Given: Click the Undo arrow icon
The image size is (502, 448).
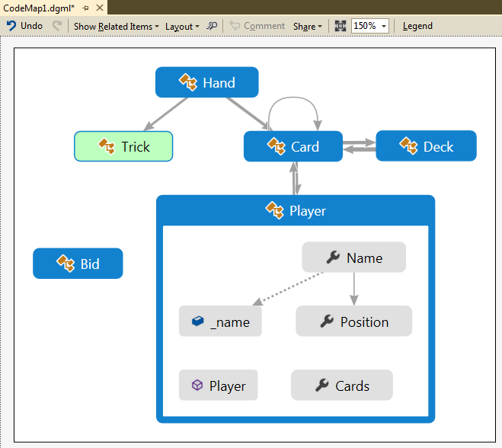Looking at the screenshot, I should 11,26.
